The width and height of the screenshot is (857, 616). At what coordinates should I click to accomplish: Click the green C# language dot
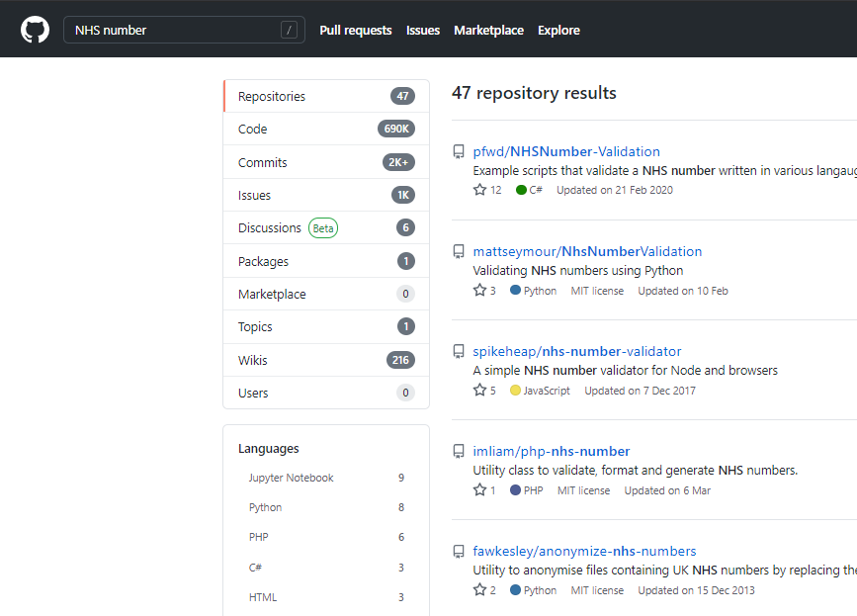[521, 190]
